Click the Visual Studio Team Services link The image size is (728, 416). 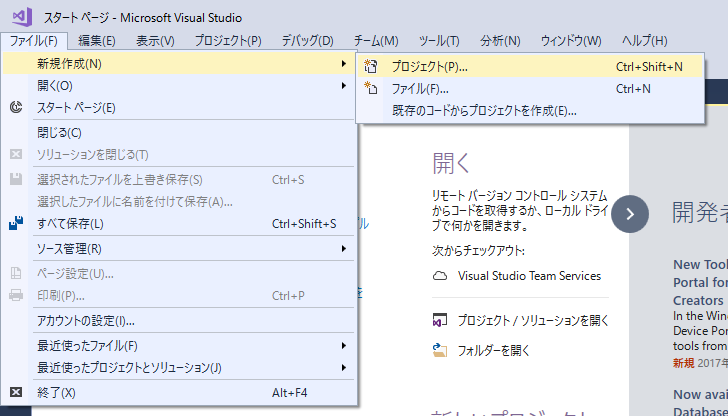click(529, 276)
